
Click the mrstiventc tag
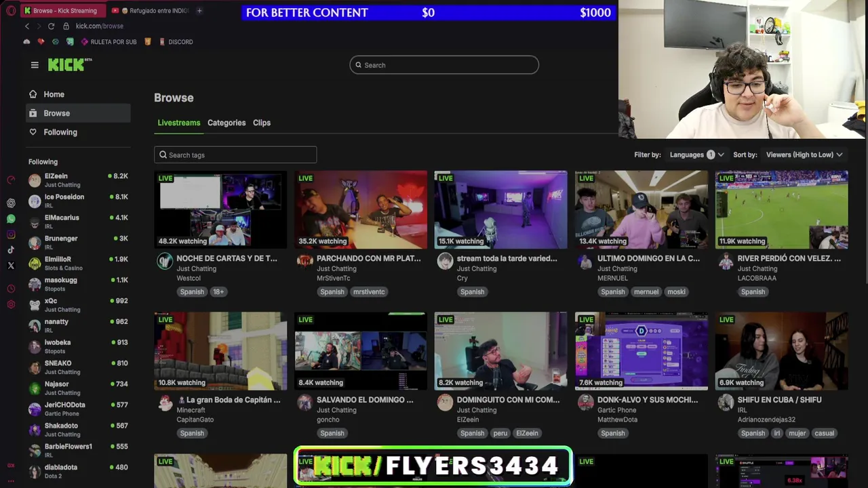(x=369, y=291)
